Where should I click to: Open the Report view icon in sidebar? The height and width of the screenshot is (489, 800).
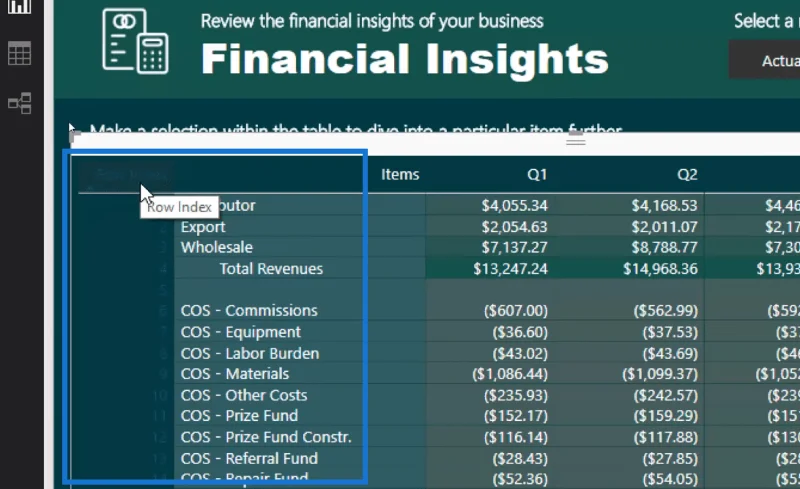coord(19,6)
